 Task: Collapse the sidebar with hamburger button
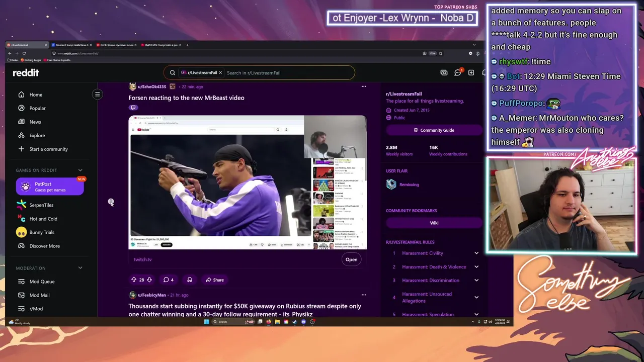click(x=98, y=94)
